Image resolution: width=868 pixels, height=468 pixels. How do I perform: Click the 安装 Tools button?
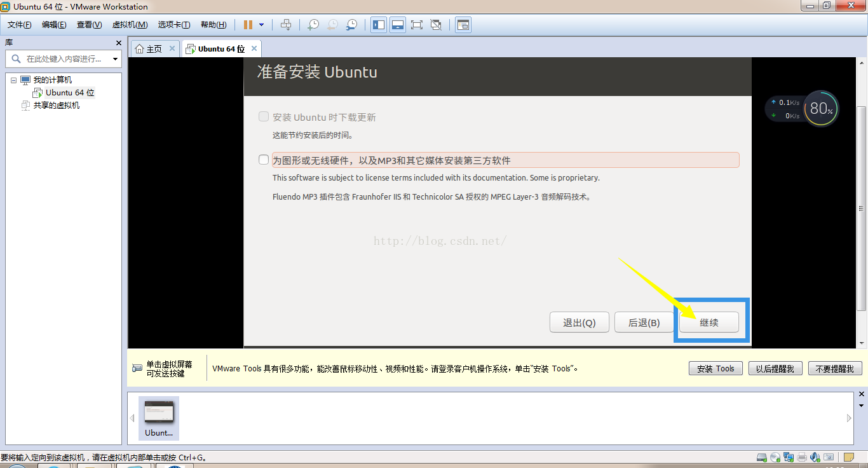pos(715,368)
